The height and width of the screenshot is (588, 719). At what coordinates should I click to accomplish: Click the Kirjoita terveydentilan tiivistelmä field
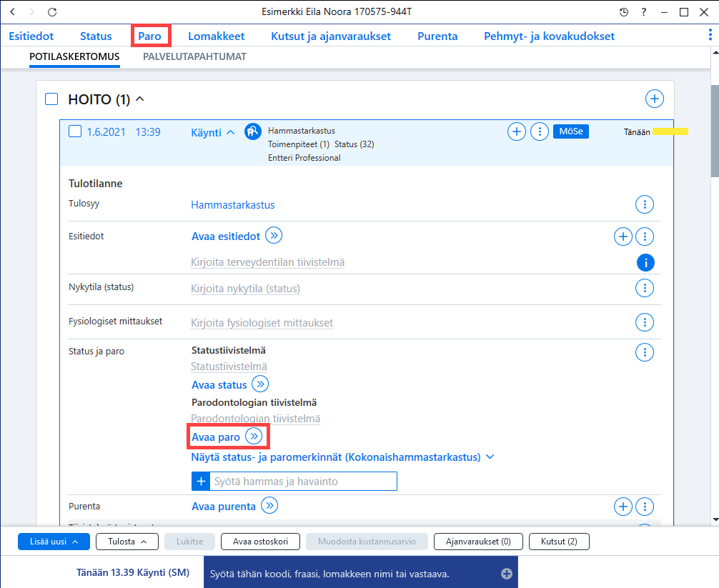pyautogui.click(x=268, y=262)
